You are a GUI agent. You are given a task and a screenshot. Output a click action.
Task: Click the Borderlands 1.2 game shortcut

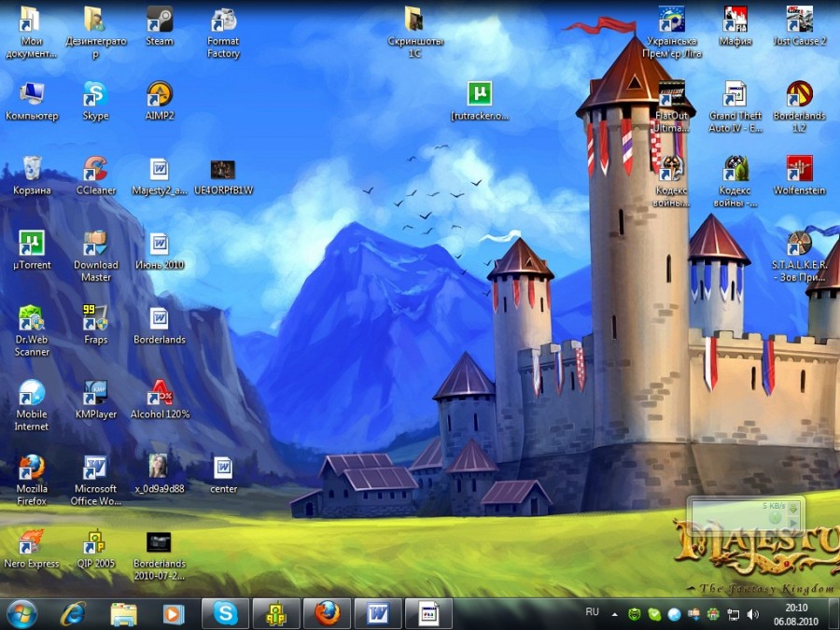799,107
